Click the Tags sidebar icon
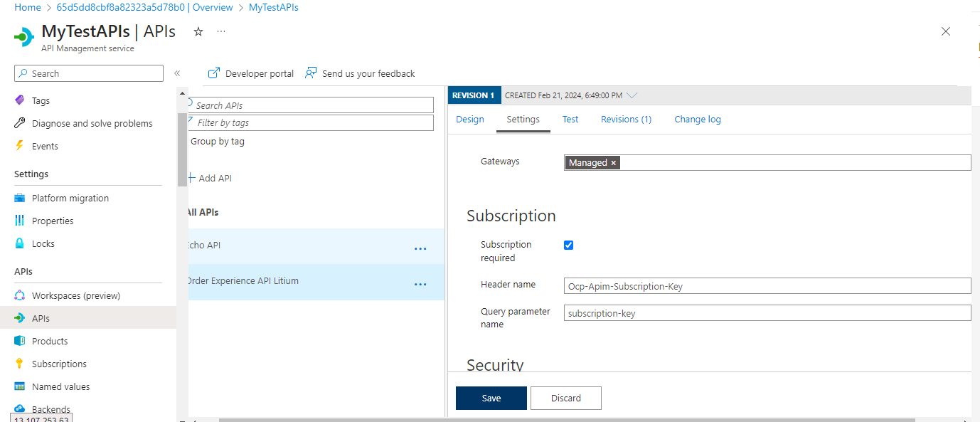Viewport: 980px width, 422px height. [20, 100]
